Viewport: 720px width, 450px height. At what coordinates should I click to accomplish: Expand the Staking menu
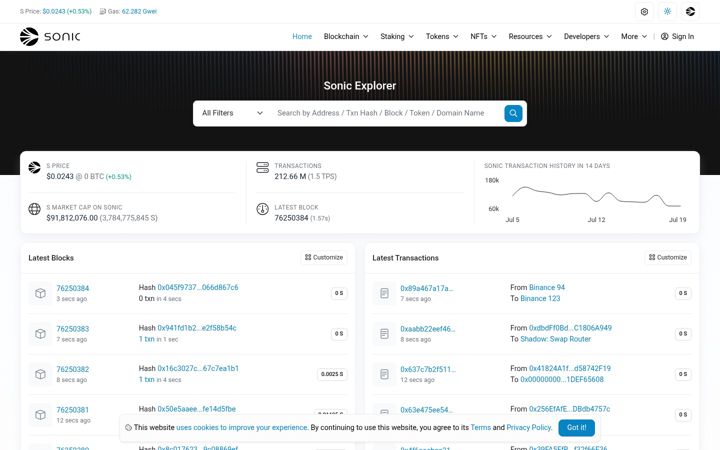click(x=397, y=36)
